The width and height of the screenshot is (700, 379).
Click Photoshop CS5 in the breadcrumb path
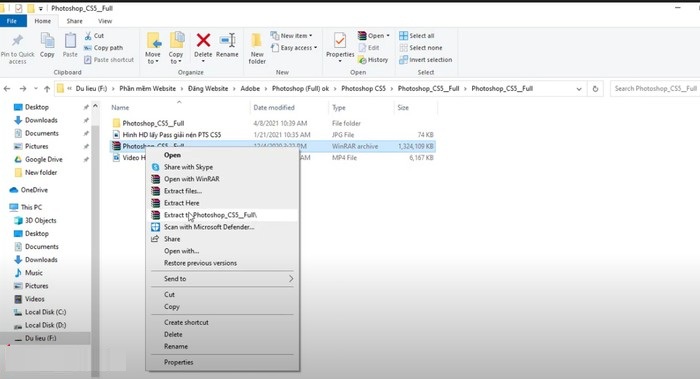point(363,88)
